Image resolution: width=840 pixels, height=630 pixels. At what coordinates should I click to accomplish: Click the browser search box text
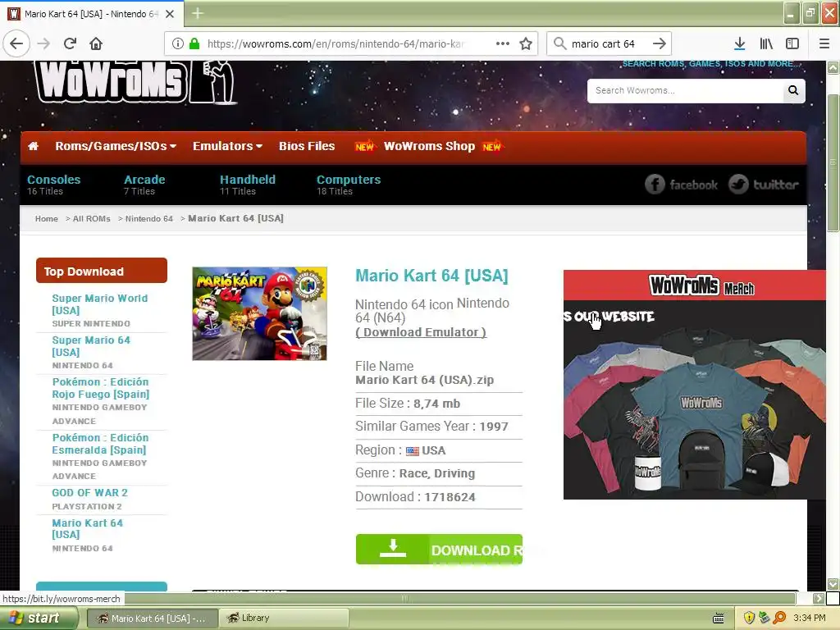point(603,43)
